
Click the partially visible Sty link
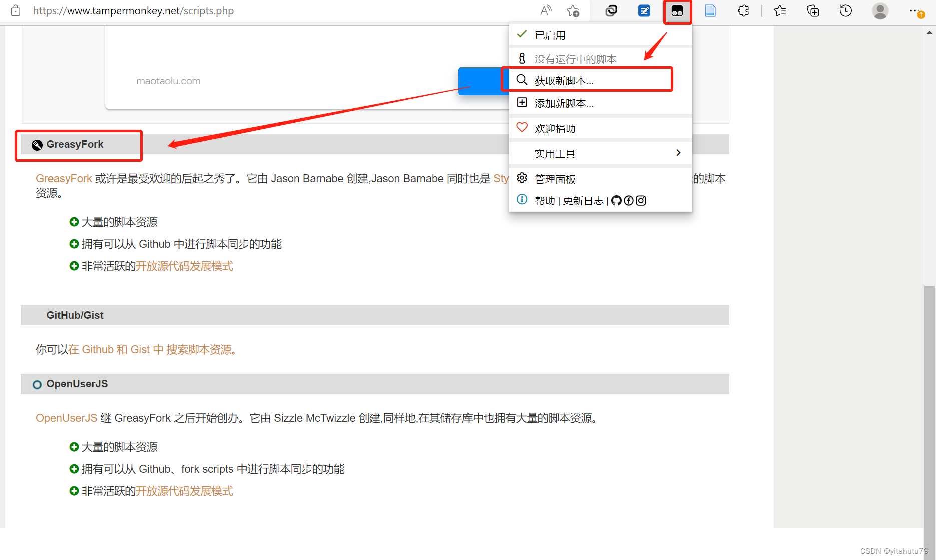pyautogui.click(x=501, y=179)
